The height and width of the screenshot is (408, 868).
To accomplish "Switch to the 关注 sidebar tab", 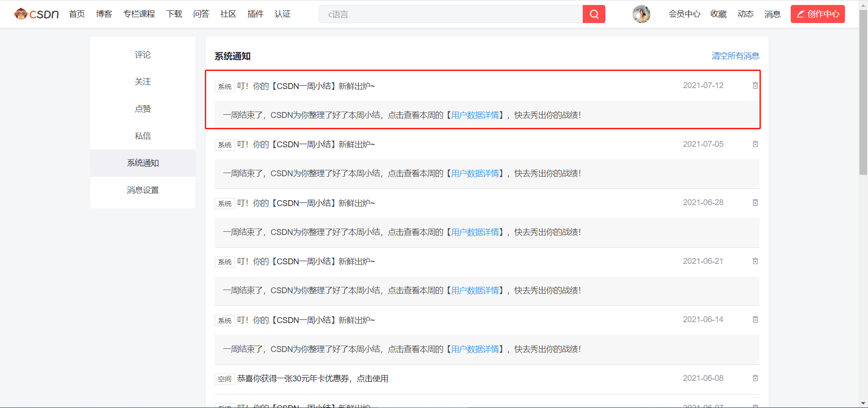I will point(143,82).
